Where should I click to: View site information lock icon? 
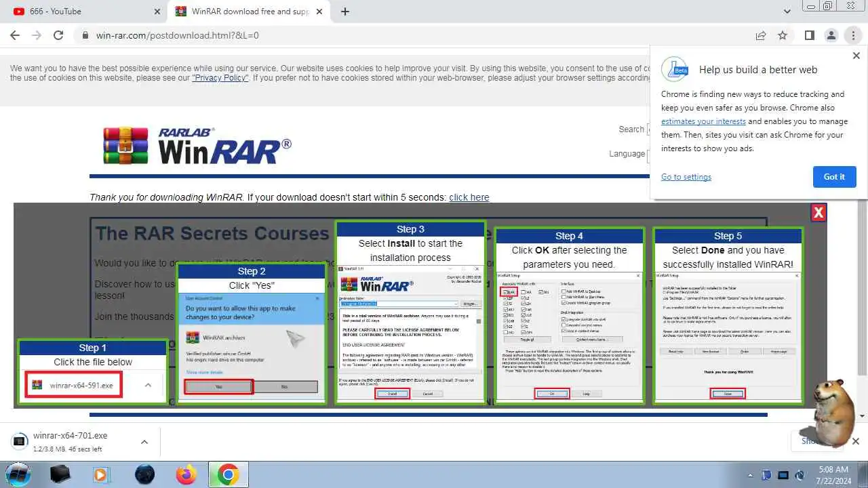[85, 35]
